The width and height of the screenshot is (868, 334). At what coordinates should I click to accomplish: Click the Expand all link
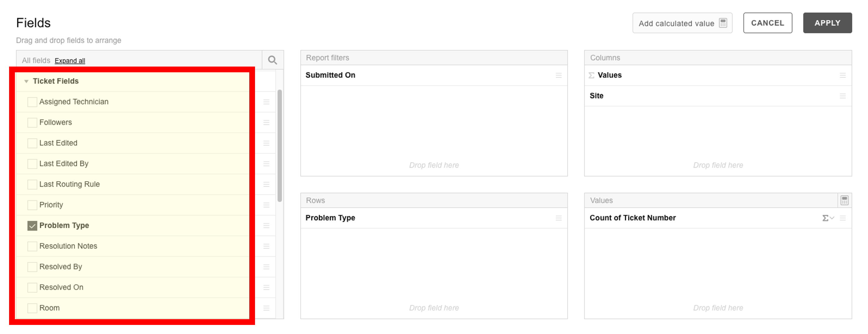(x=70, y=61)
